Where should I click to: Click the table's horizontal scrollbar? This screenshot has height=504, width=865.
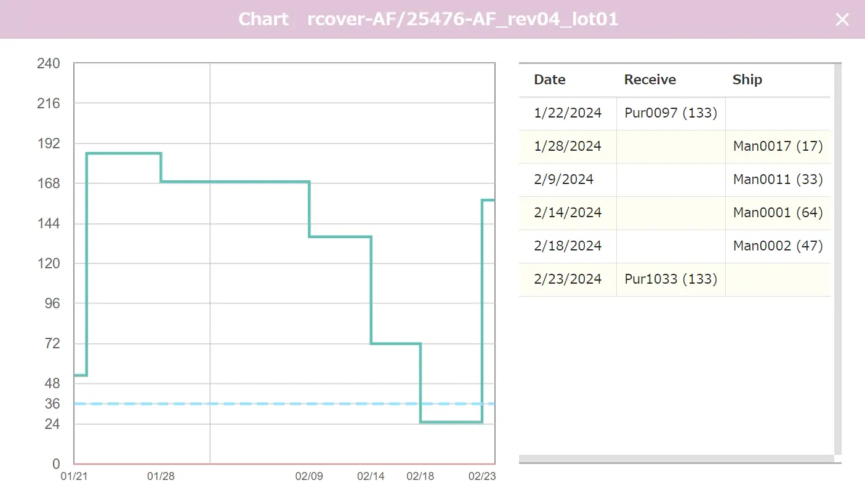click(676, 458)
